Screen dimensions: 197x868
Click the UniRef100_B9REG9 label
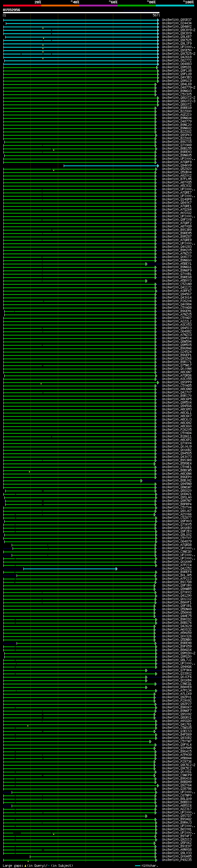pyautogui.click(x=177, y=108)
